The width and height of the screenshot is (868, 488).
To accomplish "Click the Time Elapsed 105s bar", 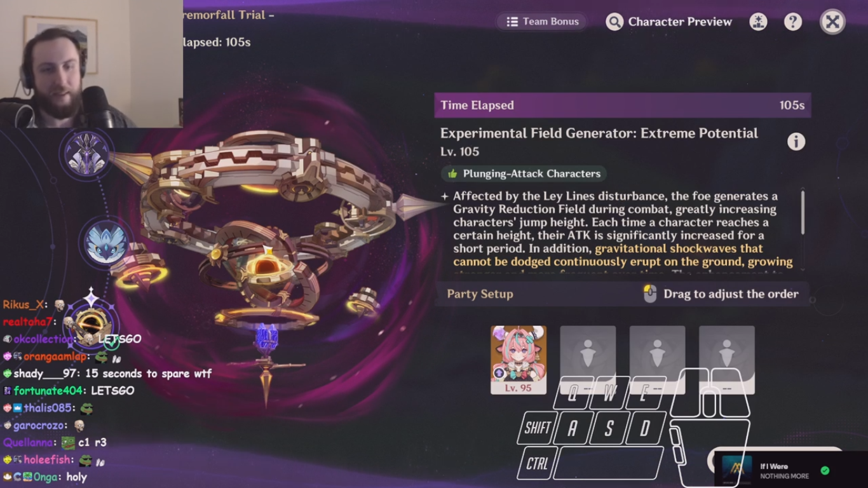I will pos(623,105).
